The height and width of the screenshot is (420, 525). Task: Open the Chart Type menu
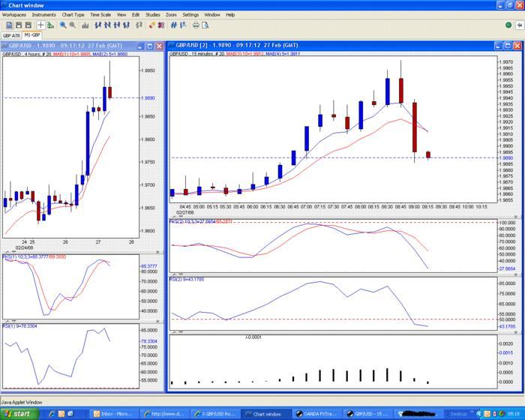[73, 15]
